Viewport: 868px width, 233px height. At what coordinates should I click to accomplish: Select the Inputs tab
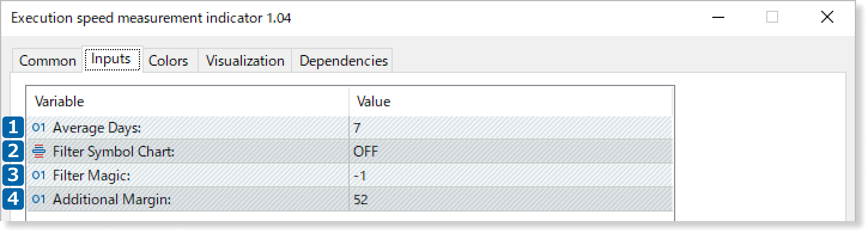[112, 59]
